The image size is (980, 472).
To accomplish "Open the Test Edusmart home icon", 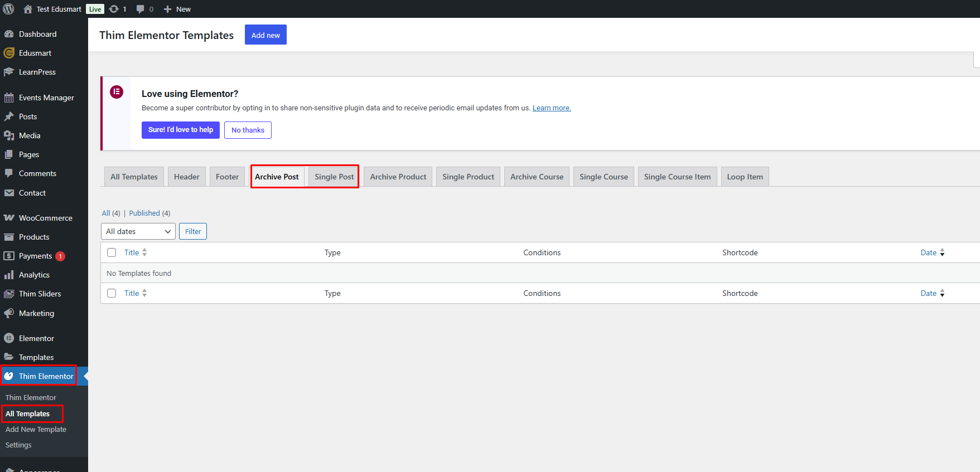I will (28, 9).
